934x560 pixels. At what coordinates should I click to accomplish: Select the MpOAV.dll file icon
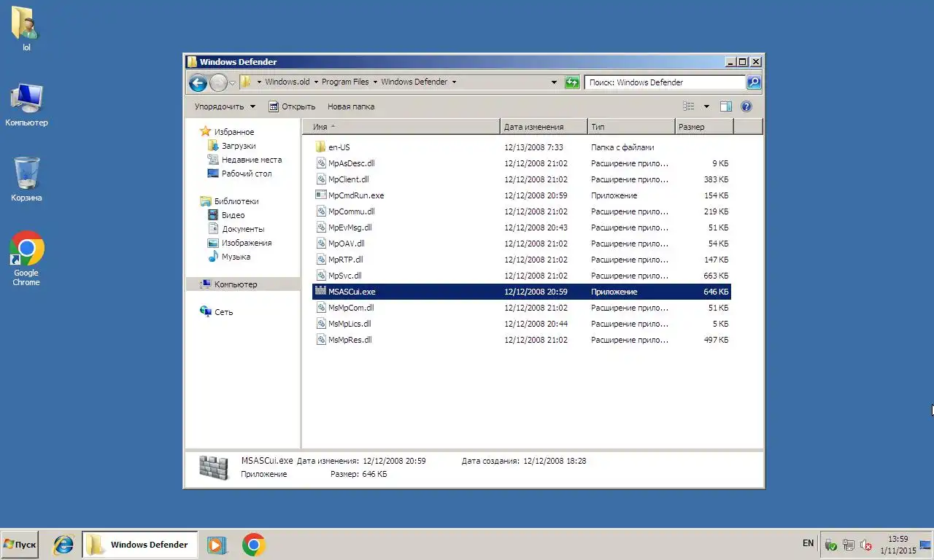(x=320, y=244)
